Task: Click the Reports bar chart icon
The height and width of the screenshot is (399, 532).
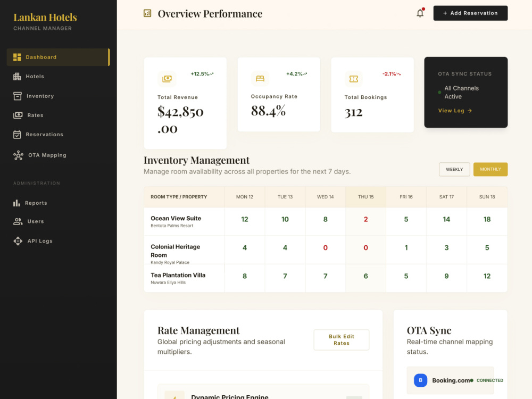Action: (x=16, y=203)
